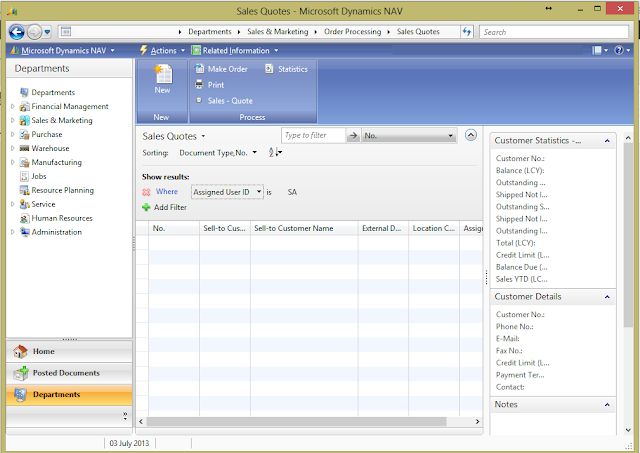Click Sales & Marketing in the breadcrumb

[278, 32]
